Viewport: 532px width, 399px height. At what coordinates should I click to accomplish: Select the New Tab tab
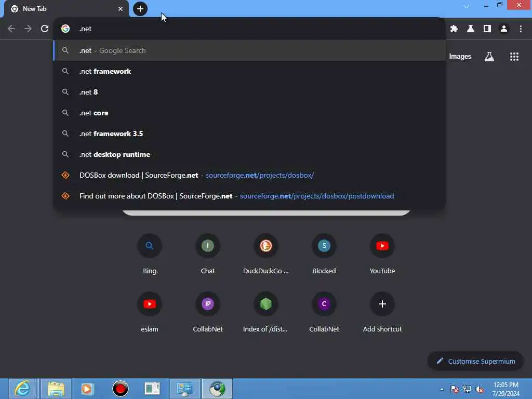pos(66,9)
